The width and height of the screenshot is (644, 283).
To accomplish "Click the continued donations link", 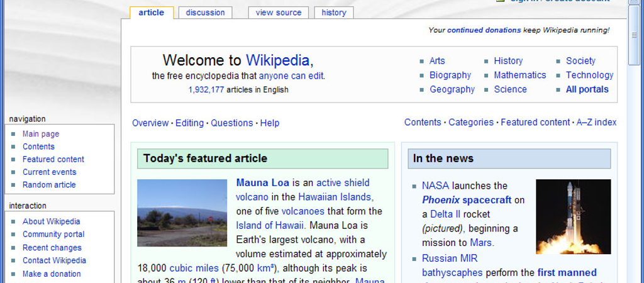I will [484, 30].
